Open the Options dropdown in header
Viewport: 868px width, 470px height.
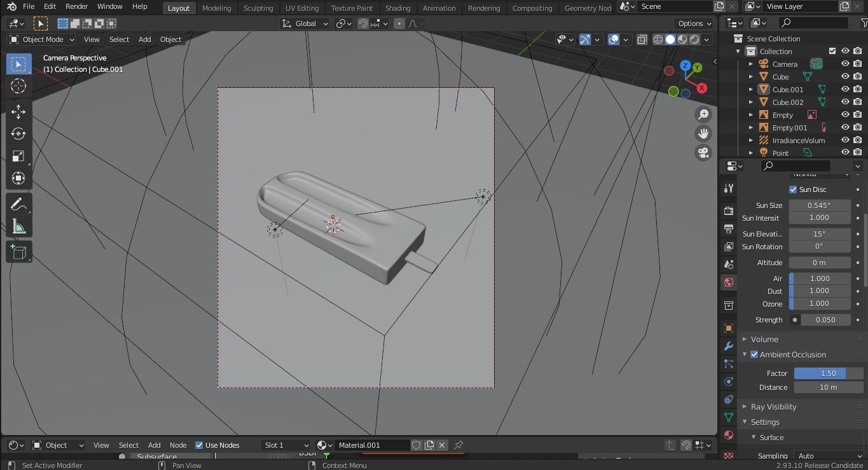[x=695, y=24]
